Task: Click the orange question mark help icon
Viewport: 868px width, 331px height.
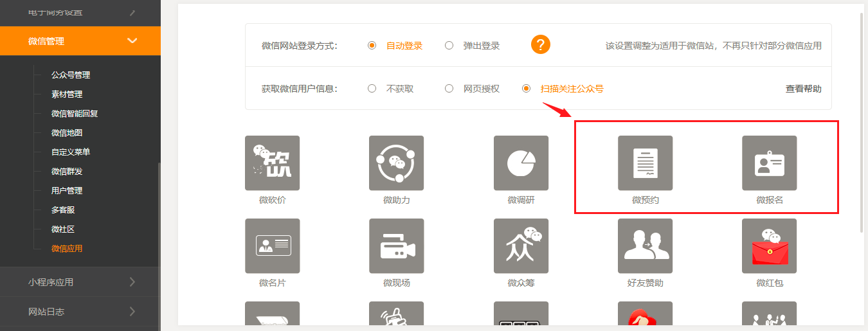Action: coord(541,45)
